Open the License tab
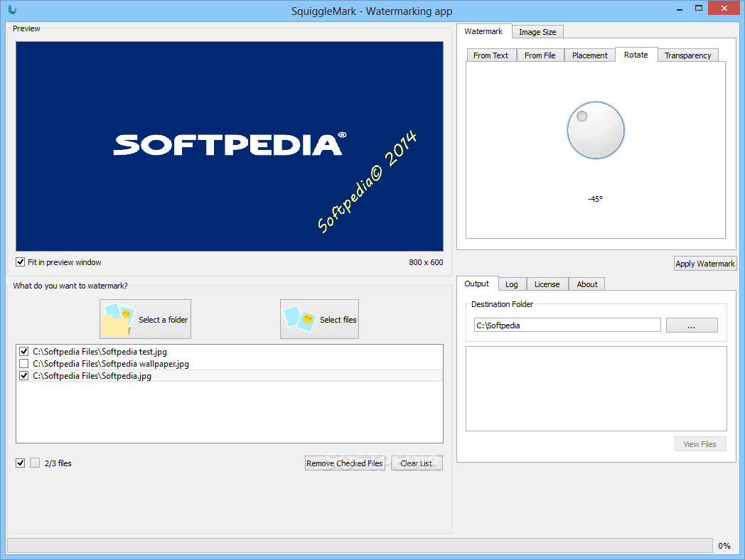745x560 pixels. [547, 284]
